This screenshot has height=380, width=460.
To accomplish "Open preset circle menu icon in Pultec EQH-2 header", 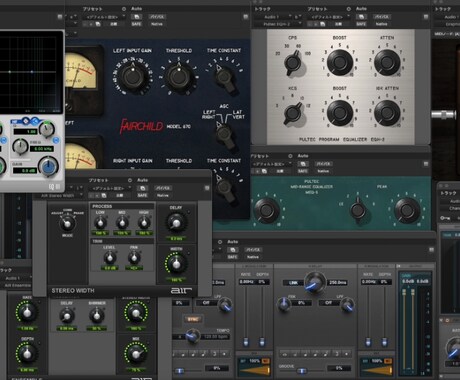I will tap(349, 9).
